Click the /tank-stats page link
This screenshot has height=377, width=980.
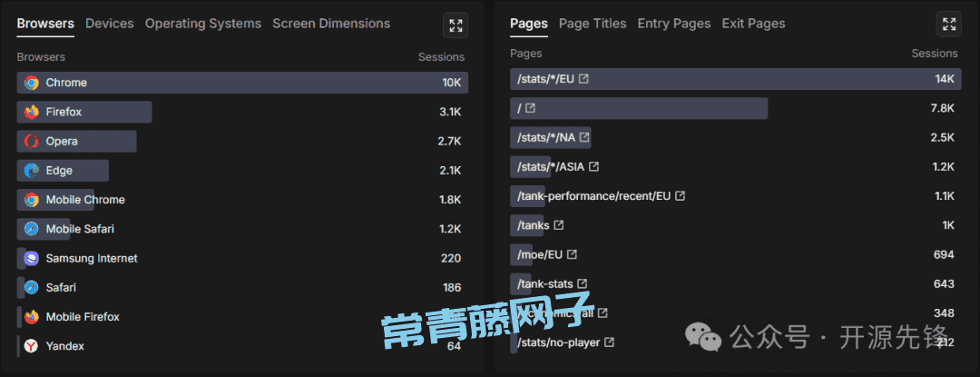544,284
